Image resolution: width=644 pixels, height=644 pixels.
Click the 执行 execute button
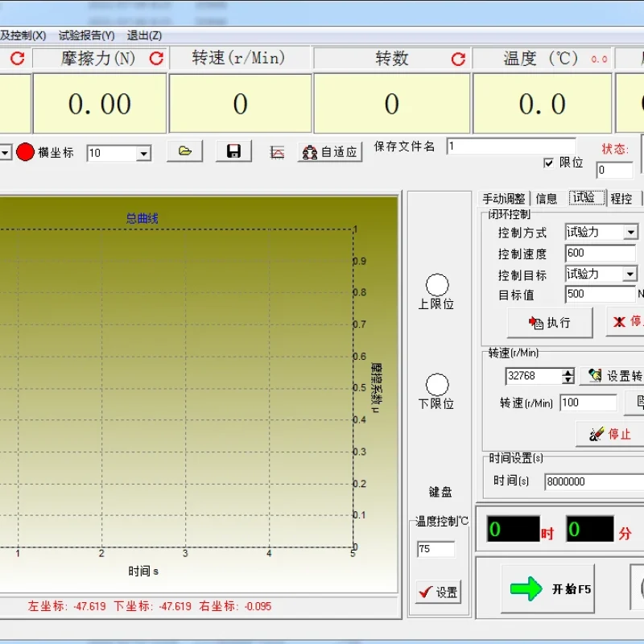coord(550,323)
